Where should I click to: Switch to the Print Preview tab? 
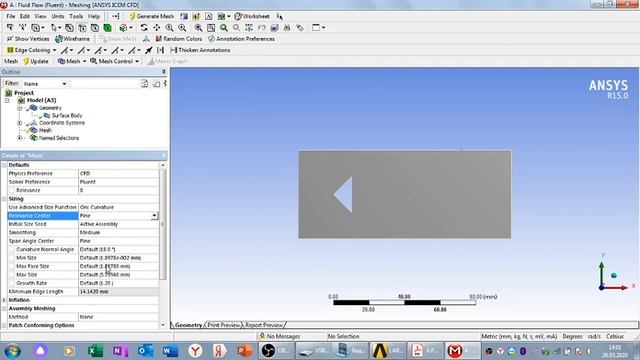pos(223,325)
